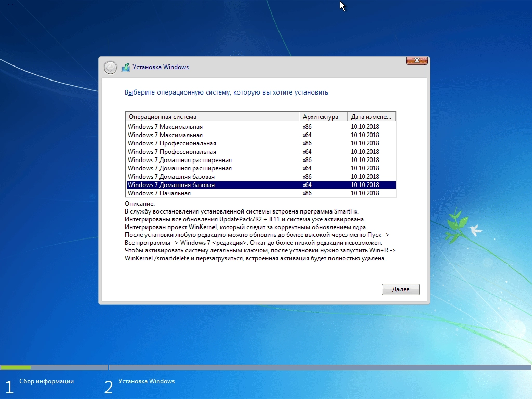Screen dimensions: 532x399
Task: Select highlighted Windows 7 Домашняя базовая x64 row
Action: click(x=261, y=185)
